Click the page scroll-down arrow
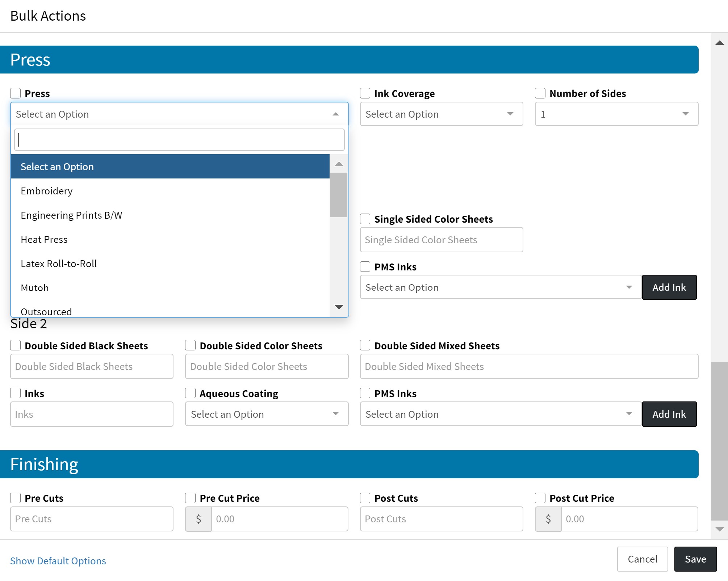Screen dimensions: 728x581 (x=719, y=529)
